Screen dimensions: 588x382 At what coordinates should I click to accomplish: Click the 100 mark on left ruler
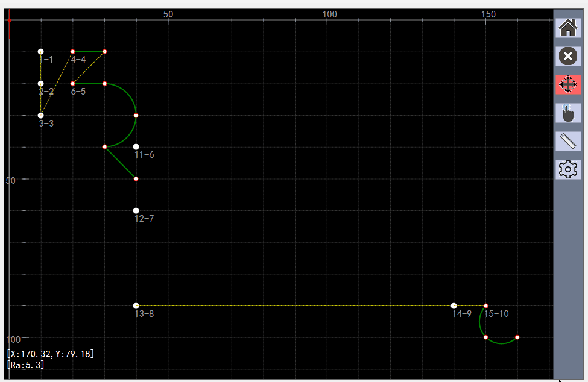point(13,340)
